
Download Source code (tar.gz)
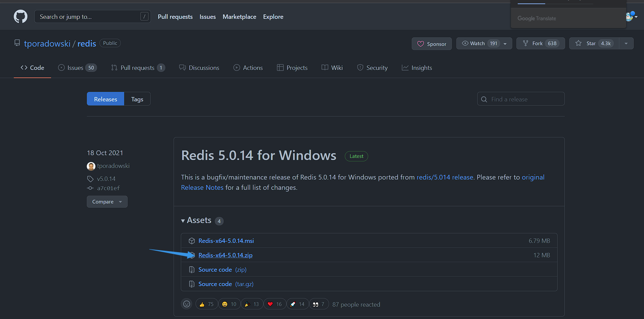coord(226,284)
